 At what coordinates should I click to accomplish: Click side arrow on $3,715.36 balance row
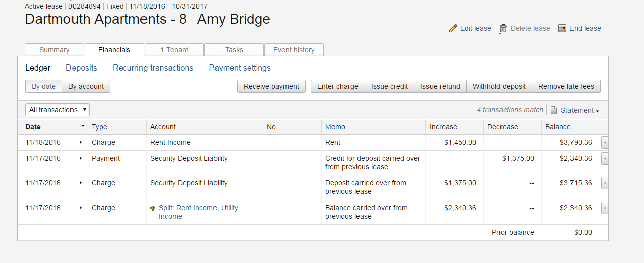605,183
